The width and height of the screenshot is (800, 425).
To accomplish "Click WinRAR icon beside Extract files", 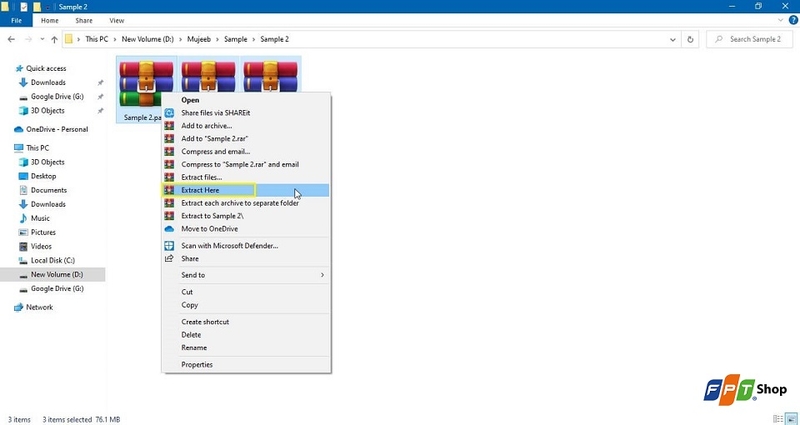I will (169, 177).
